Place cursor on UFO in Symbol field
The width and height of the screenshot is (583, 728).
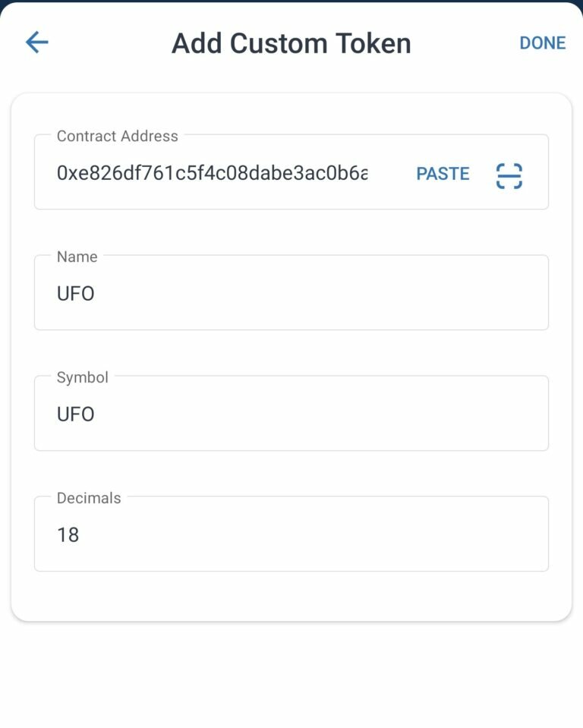click(x=75, y=414)
